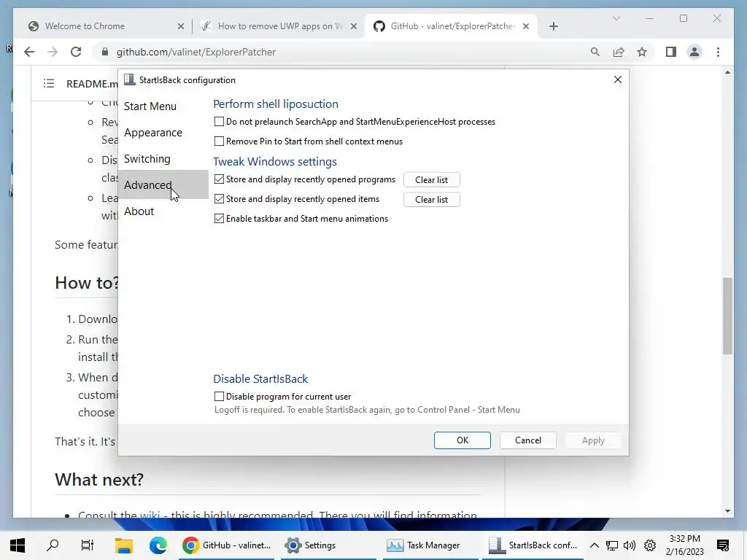Screen dimensions: 747x560
Task: Click the Chrome address bar URL
Action: tap(196, 52)
